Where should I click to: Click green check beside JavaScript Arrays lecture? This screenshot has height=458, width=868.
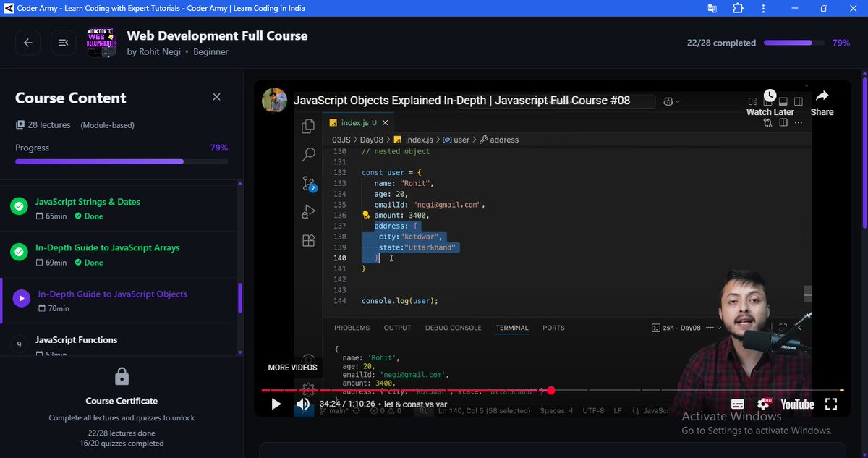[x=19, y=252]
